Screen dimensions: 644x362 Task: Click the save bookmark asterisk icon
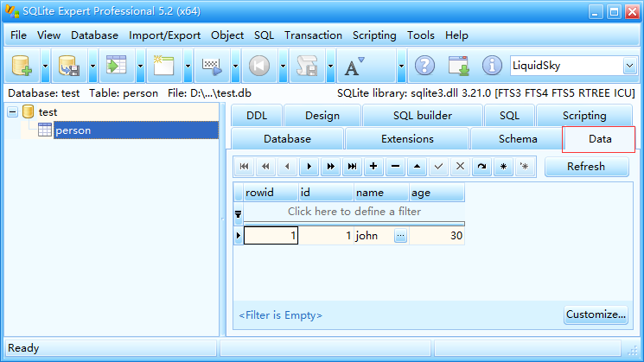[503, 166]
